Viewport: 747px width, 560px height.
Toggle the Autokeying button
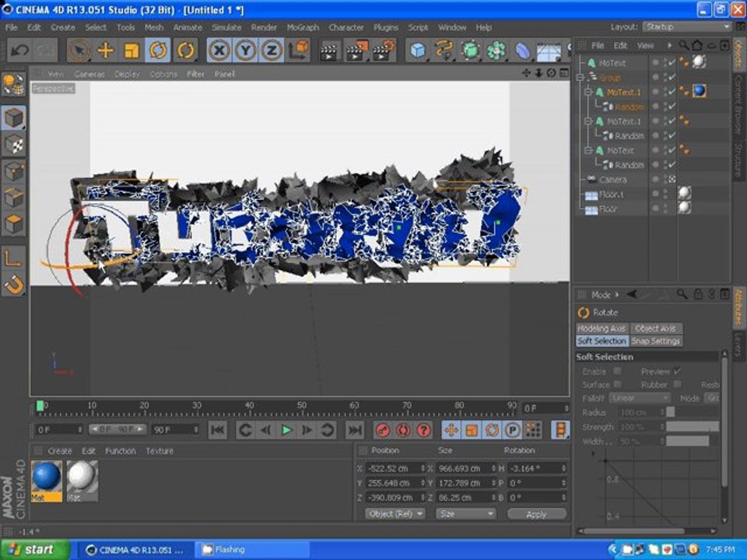pos(404,430)
